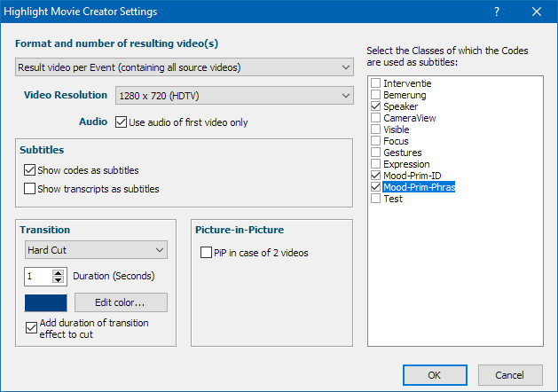558x392 pixels.
Task: Expand the Video Resolution dropdown
Action: (x=234, y=96)
